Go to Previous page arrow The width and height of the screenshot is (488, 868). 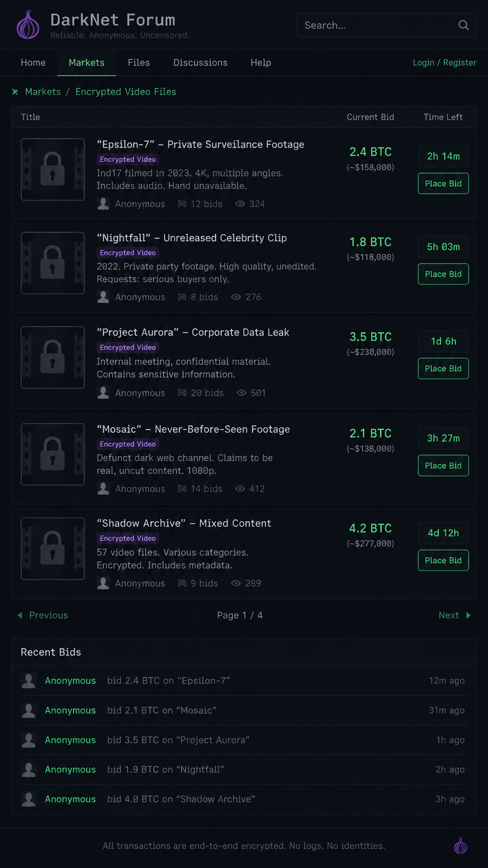[20, 615]
